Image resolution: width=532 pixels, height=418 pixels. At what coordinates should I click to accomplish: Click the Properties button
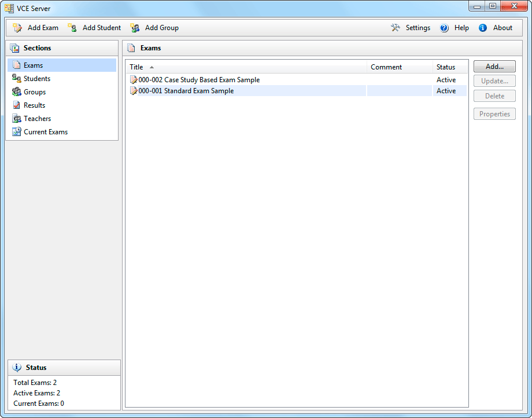pyautogui.click(x=494, y=114)
